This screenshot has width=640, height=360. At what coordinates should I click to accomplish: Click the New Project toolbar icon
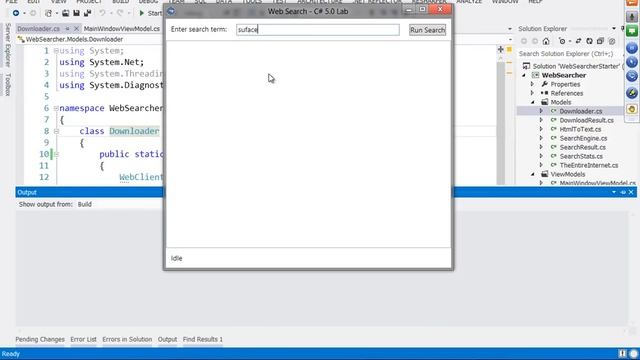(48, 13)
